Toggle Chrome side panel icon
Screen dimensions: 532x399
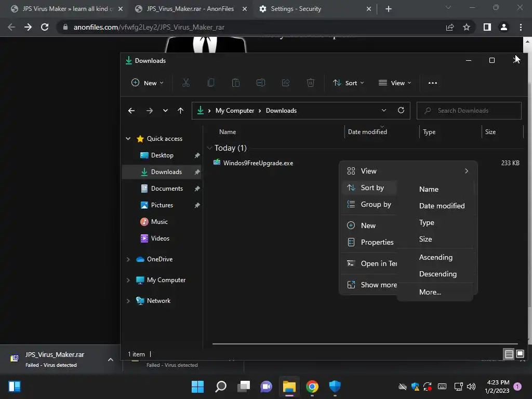pos(487,27)
